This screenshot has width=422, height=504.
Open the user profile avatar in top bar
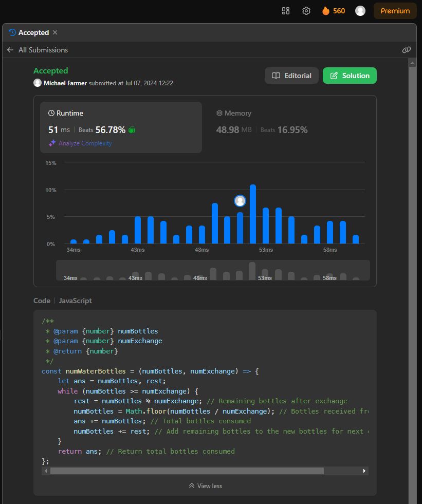(x=360, y=11)
